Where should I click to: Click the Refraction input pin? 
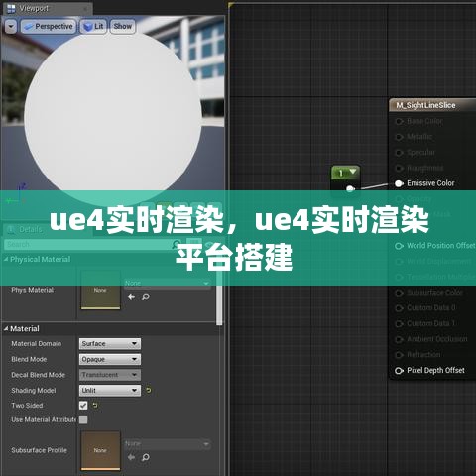[399, 355]
